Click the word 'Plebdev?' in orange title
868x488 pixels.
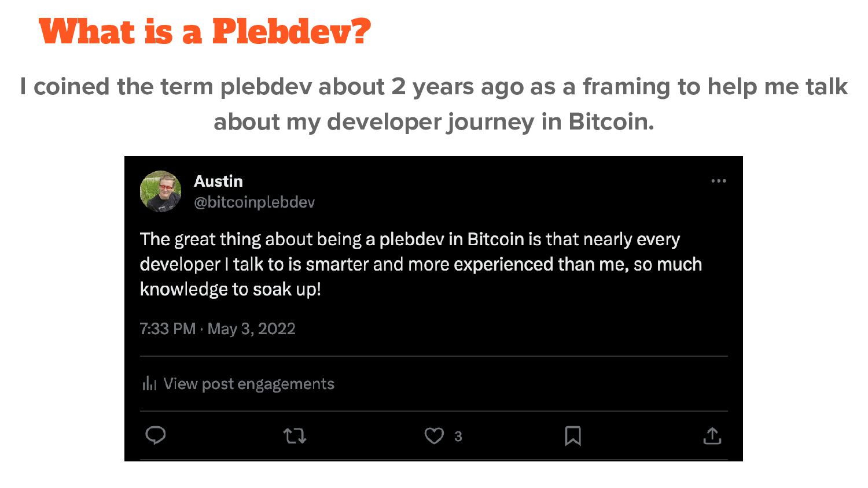292,31
